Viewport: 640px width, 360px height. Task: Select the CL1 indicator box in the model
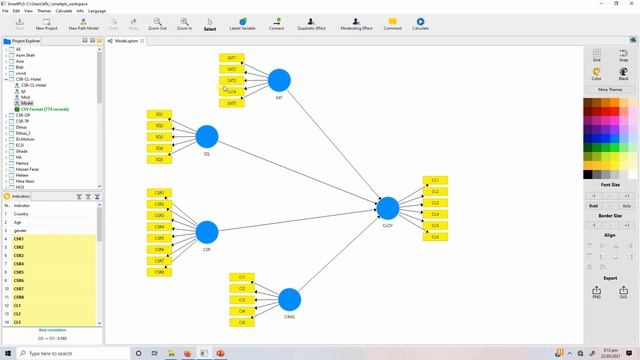tap(435, 180)
